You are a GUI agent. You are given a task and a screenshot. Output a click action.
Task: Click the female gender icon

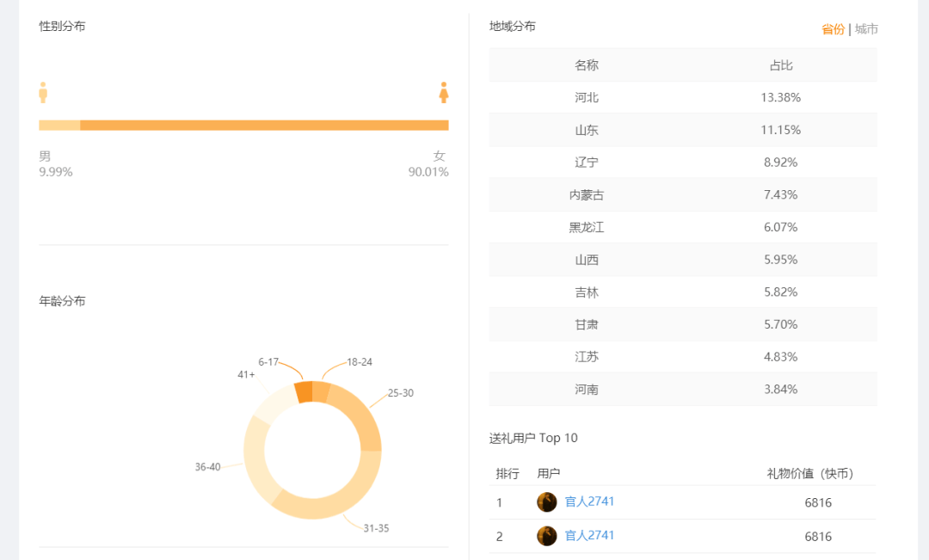click(444, 93)
